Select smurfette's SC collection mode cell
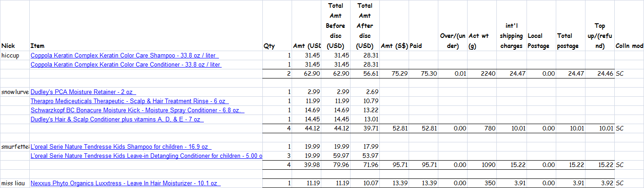Image resolution: width=644 pixels, height=188 pixels. (629, 165)
